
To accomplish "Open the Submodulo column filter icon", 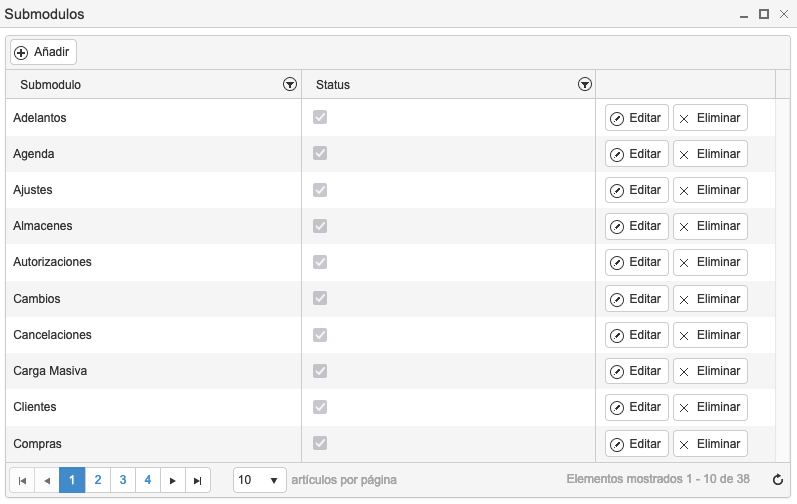I will click(290, 84).
